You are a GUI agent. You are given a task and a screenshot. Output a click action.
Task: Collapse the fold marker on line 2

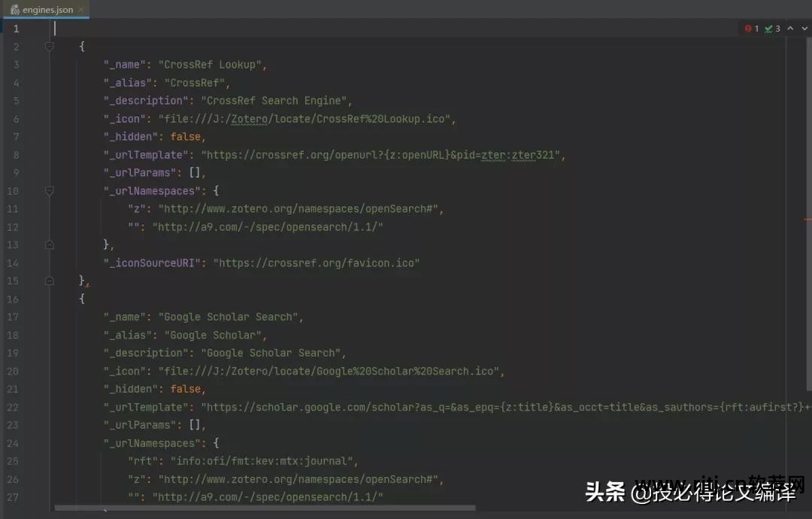click(50, 47)
